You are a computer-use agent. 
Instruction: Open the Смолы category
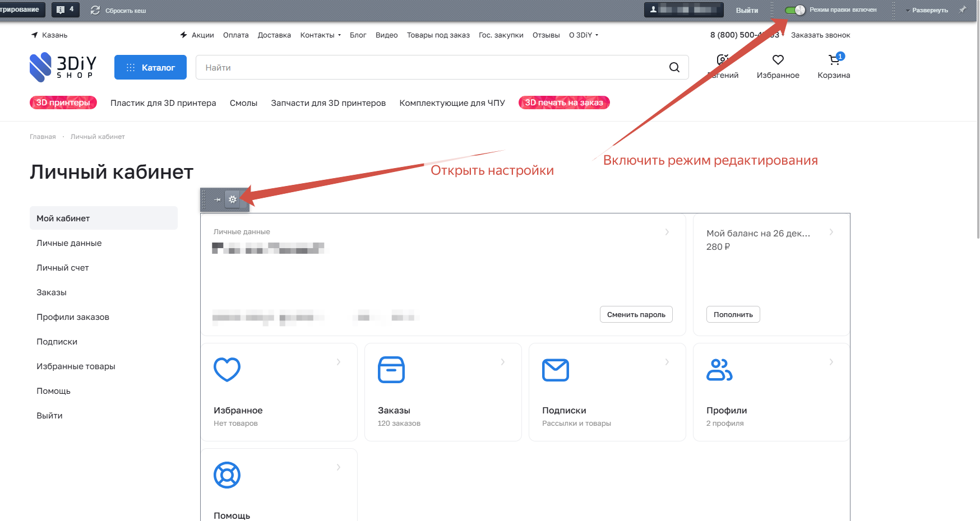pyautogui.click(x=243, y=103)
